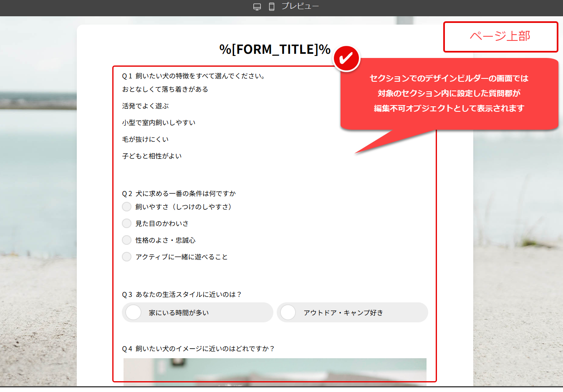Screen dimensions: 563x392
Task: Pick アクティブに一緒に遊べること option
Action: 126,256
